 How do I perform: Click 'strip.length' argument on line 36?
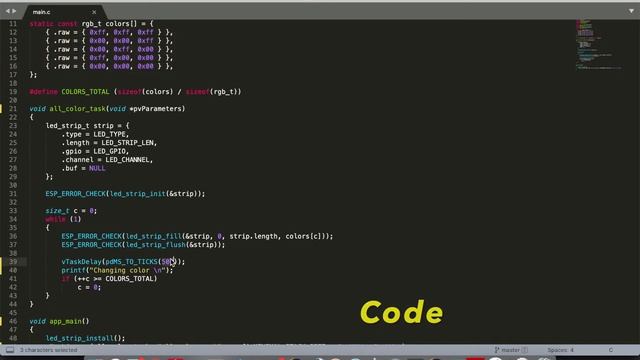(253, 236)
